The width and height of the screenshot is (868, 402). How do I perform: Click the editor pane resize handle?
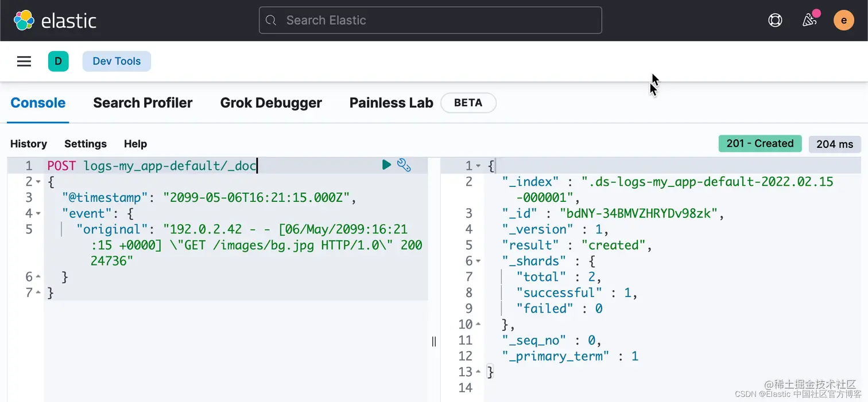434,341
